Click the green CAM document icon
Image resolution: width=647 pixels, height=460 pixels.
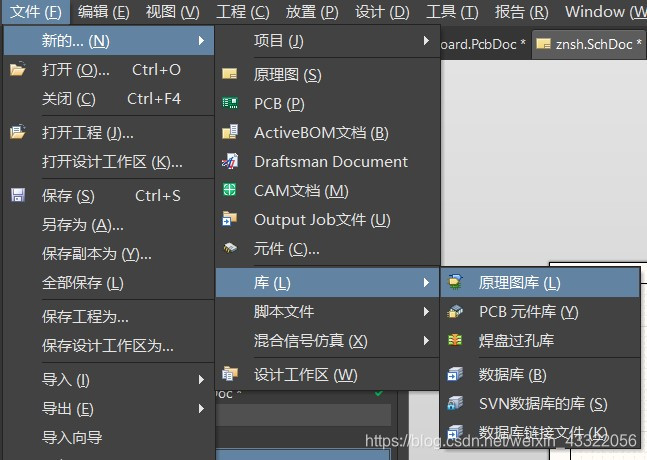pos(229,190)
